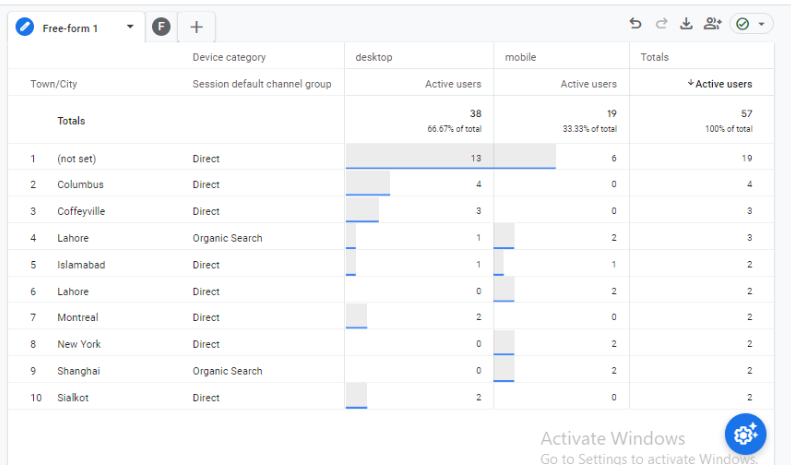Click the Device category header label
This screenshot has height=469, width=791.
229,57
